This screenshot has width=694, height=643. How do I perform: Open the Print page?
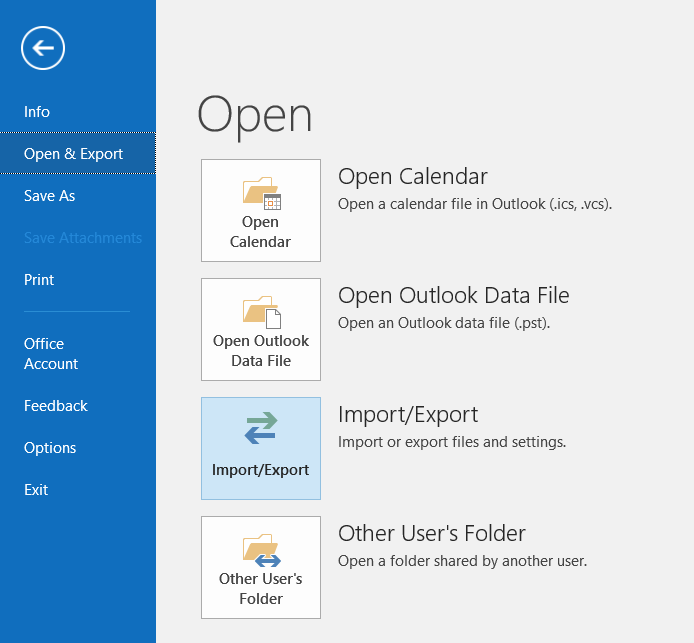39,280
